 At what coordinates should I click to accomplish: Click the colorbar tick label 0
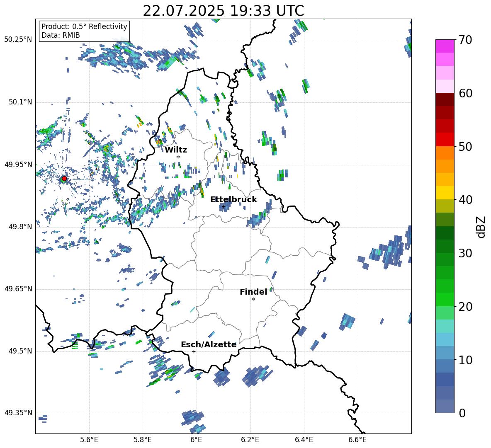pos(462,413)
